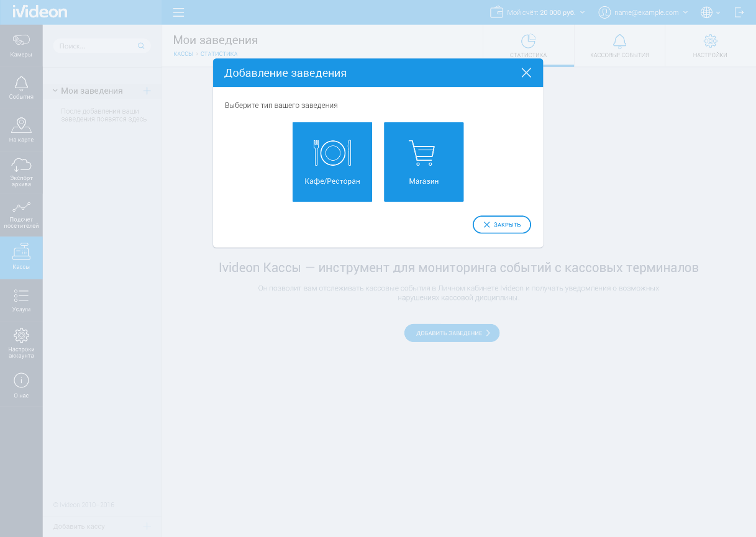The image size is (756, 537).
Task: Focus the Поиск search field
Action: pos(102,46)
